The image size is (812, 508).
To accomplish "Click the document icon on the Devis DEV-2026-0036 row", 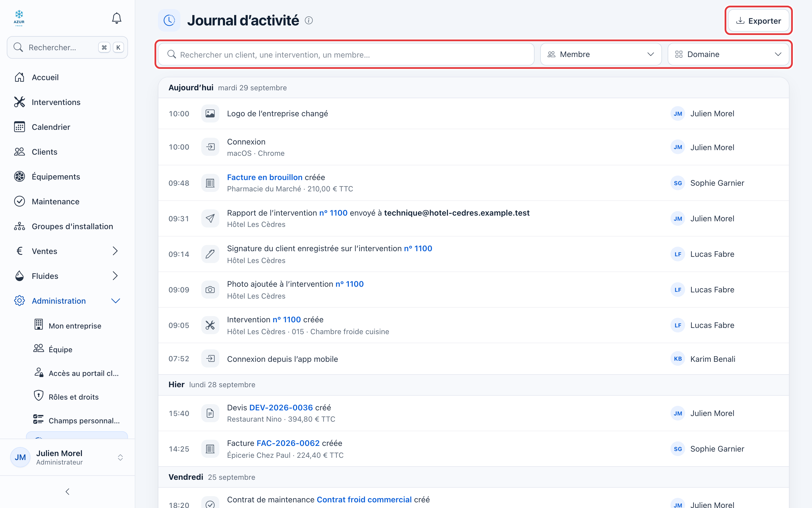I will 210,413.
